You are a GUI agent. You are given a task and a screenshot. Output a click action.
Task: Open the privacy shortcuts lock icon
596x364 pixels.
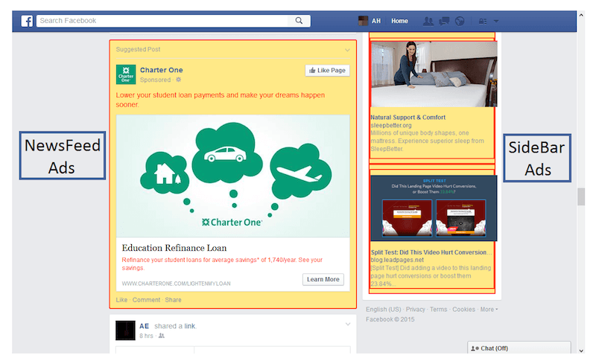click(x=483, y=22)
